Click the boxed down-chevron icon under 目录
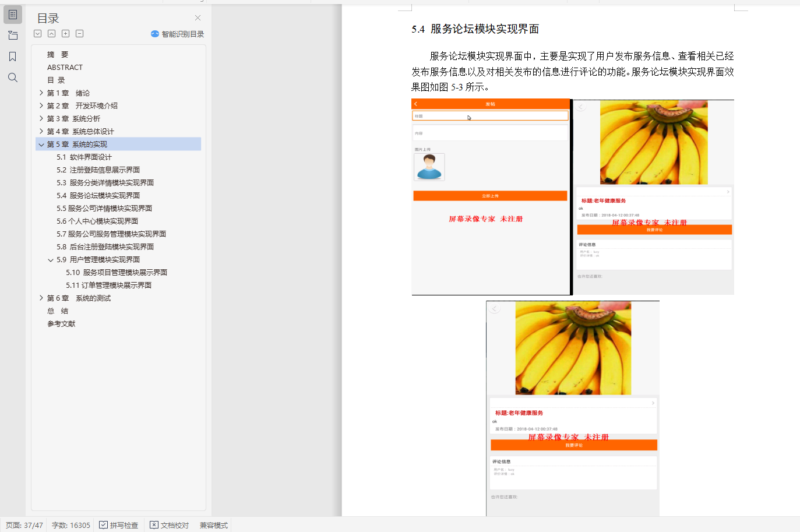This screenshot has width=800, height=532. (x=37, y=34)
